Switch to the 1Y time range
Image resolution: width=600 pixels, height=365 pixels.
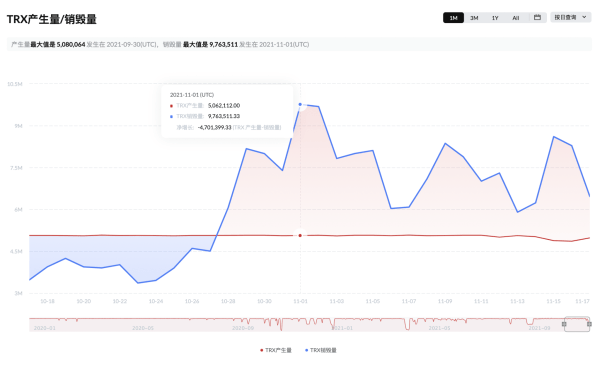coord(495,18)
